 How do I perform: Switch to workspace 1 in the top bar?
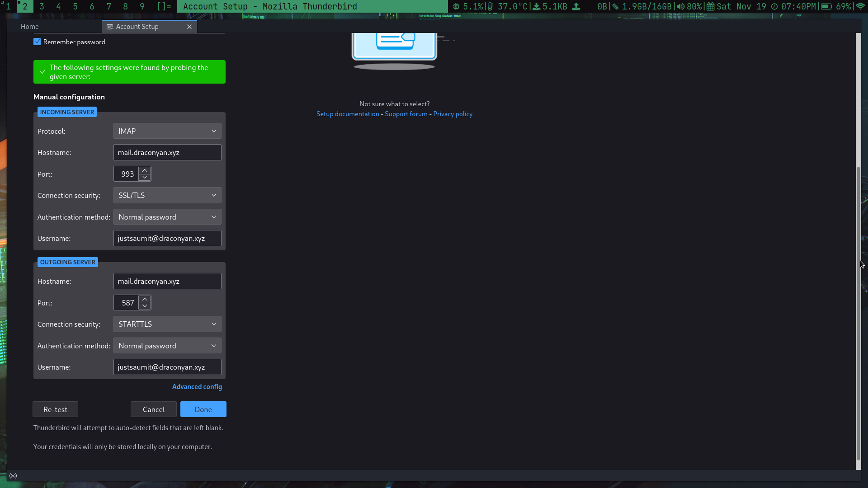(x=8, y=6)
